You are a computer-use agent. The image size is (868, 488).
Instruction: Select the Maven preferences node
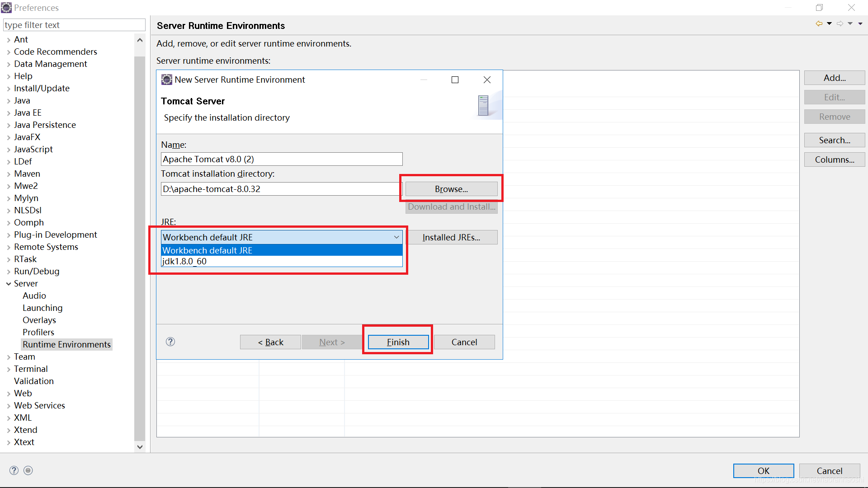(27, 174)
